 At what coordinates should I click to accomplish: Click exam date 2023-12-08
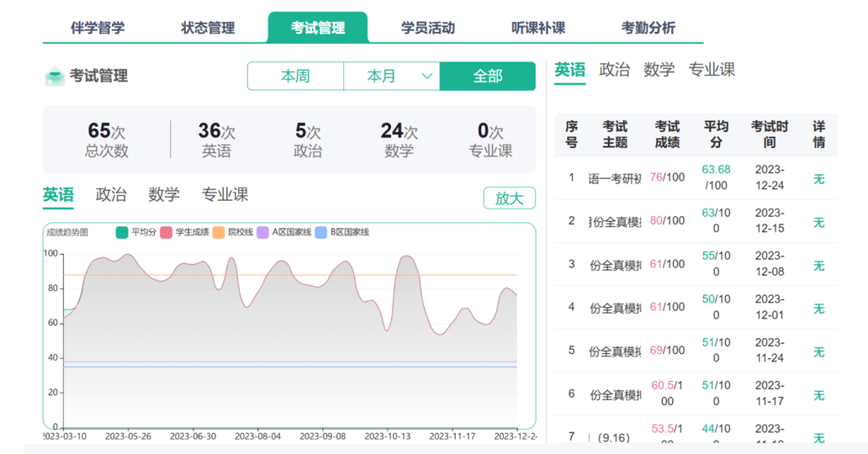tap(770, 263)
